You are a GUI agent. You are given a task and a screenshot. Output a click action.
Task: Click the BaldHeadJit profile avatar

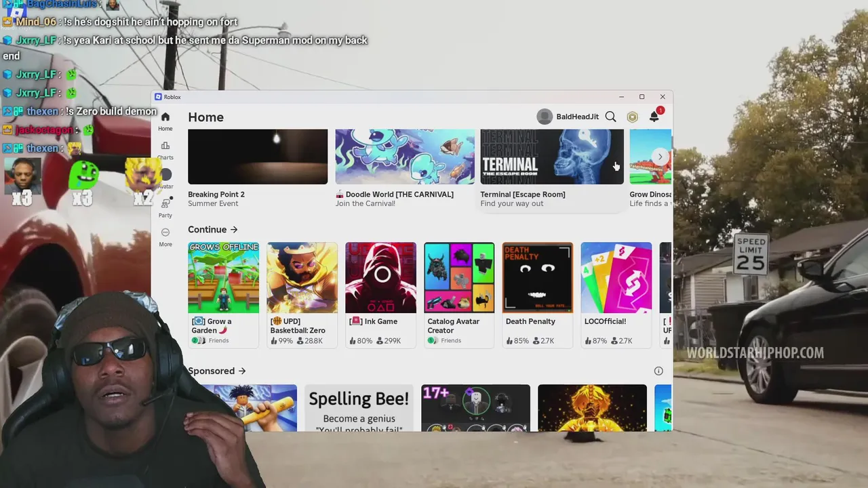(x=545, y=117)
